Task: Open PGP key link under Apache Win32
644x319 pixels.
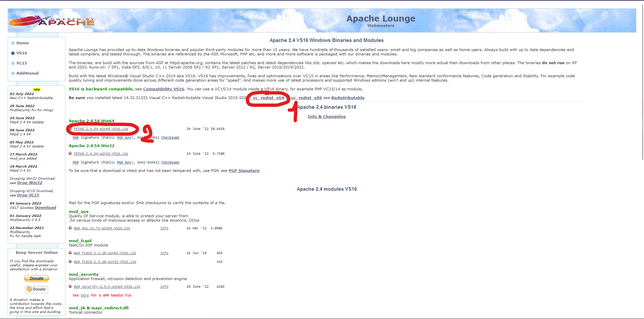Action: (124, 163)
